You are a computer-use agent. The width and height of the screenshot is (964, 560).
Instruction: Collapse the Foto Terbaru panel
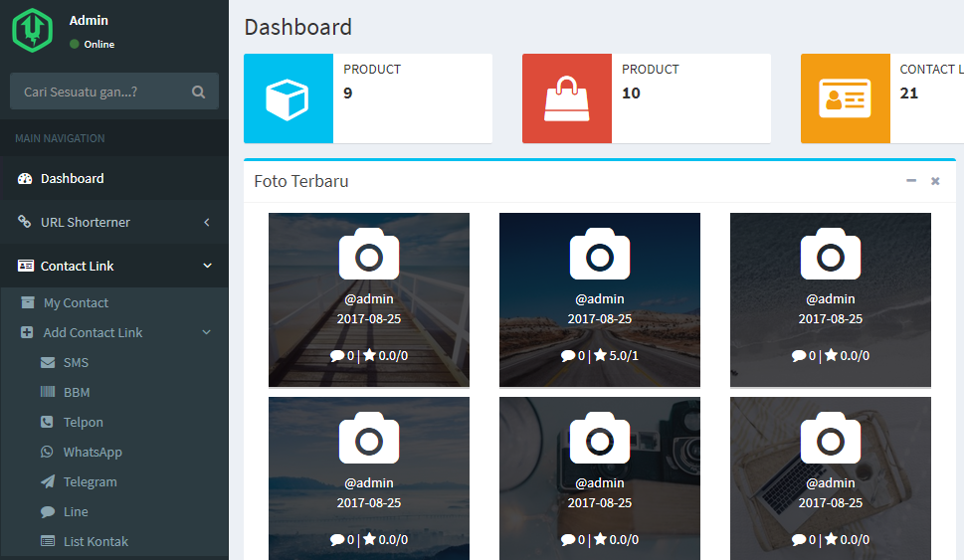click(x=911, y=181)
